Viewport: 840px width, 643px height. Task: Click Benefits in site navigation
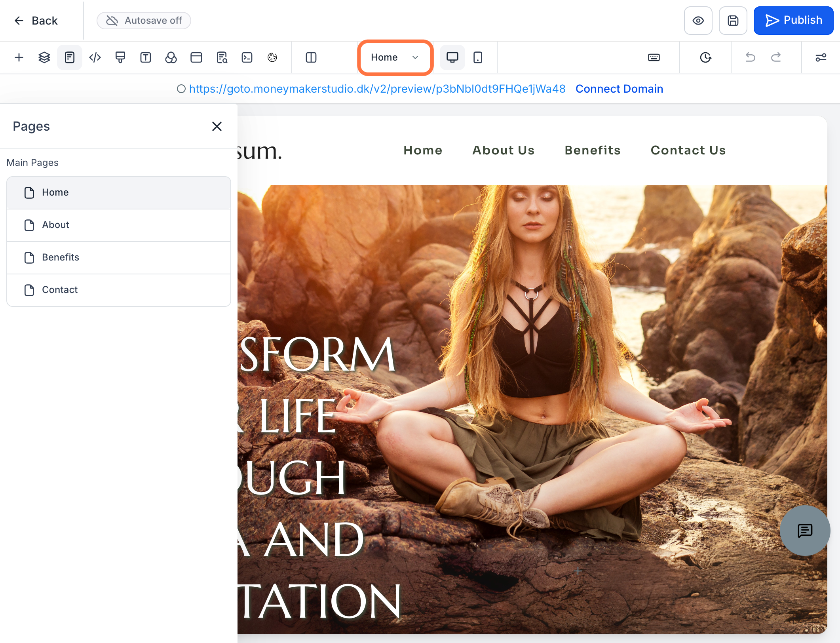point(593,150)
